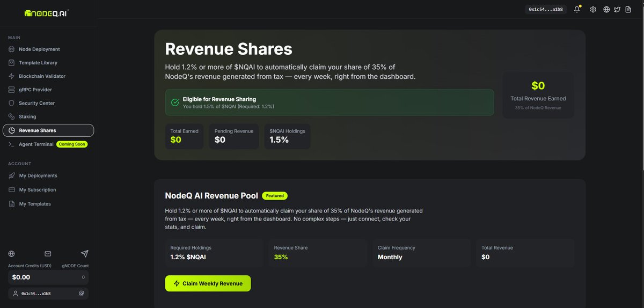Click the Total Revenue $0 card

click(x=525, y=253)
